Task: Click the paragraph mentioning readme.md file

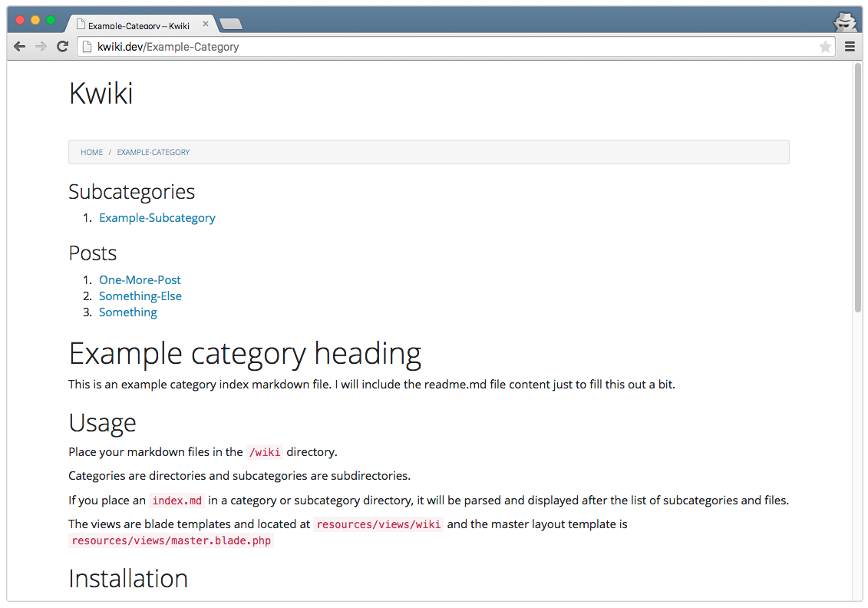Action: (x=371, y=385)
